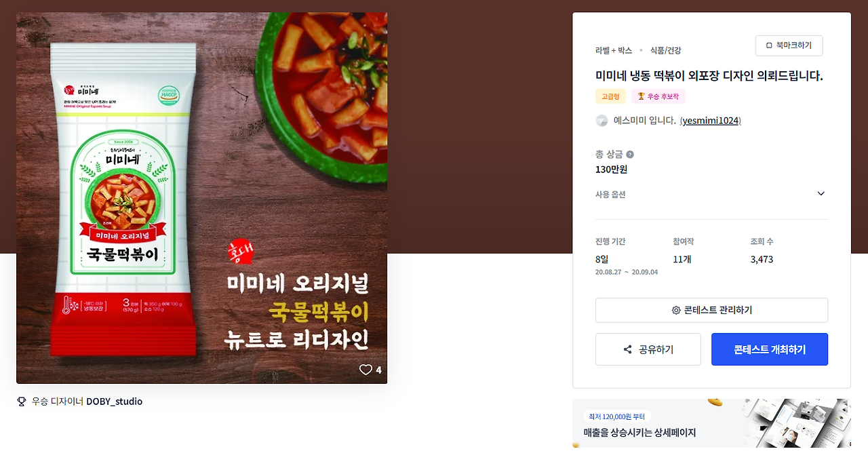This screenshot has width=868, height=451.
Task: Click the question mark icon next to 총 상금
Action: (630, 155)
